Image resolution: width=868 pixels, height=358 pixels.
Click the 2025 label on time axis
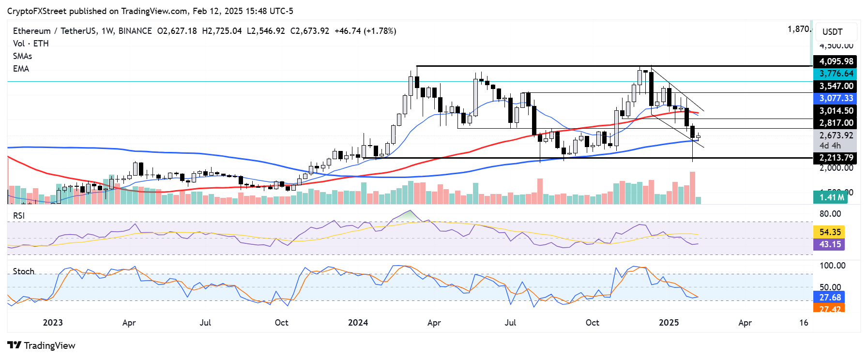[669, 323]
